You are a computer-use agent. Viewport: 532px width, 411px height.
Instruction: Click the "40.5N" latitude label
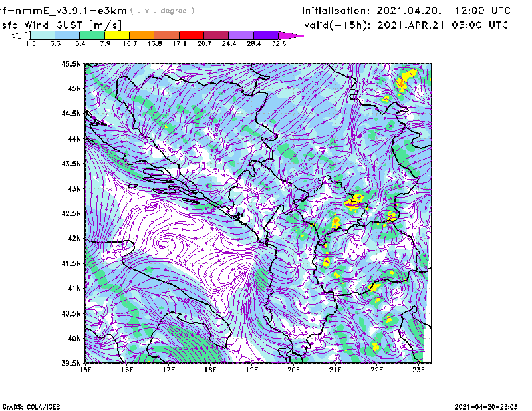(71, 314)
